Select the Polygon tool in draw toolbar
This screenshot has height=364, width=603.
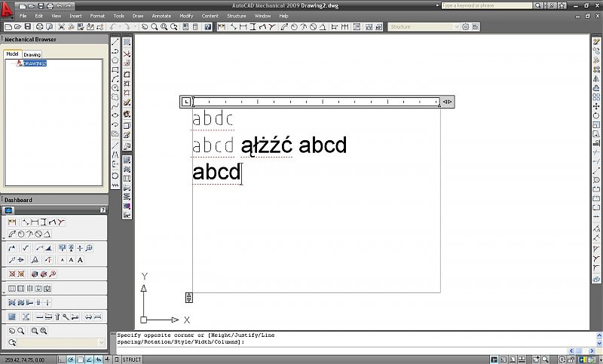[115, 60]
